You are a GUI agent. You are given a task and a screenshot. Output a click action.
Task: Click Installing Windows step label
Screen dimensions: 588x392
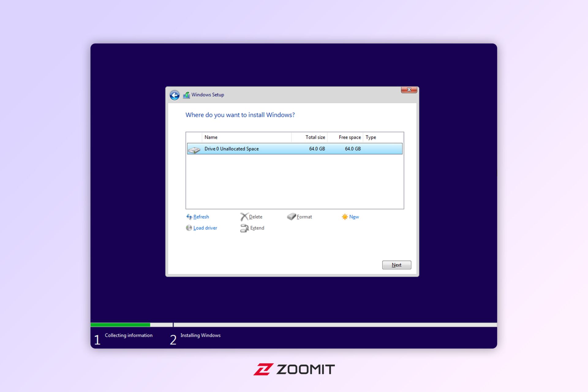pos(201,335)
